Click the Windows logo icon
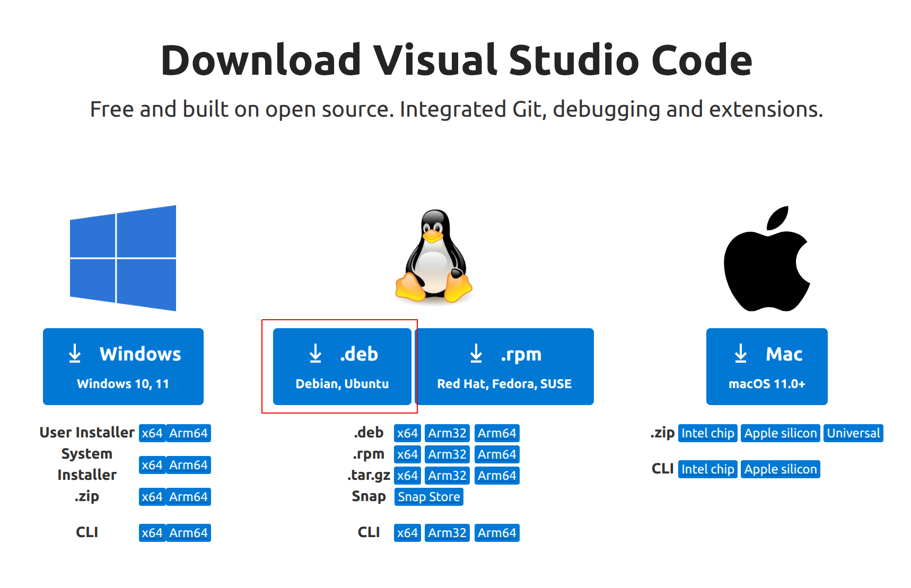This screenshot has width=911, height=588. pos(123,258)
